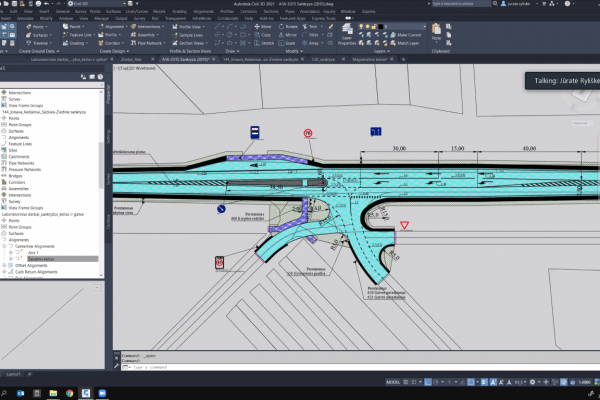Click the signed-in user account name in title bar
Image resolution: width=600 pixels, height=400 pixels.
(x=520, y=3)
